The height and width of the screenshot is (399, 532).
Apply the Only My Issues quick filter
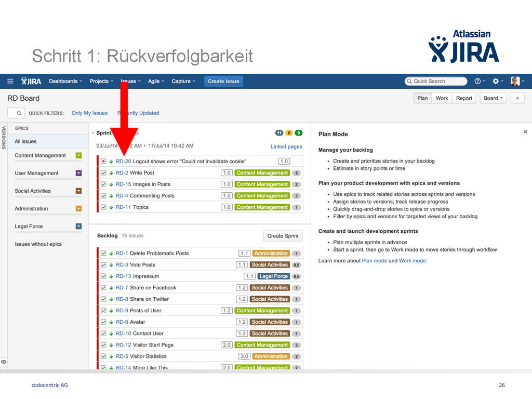89,113
